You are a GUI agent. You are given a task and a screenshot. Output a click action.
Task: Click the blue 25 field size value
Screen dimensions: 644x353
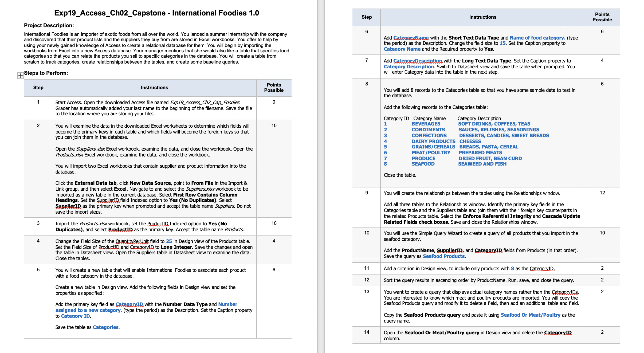coord(169,241)
